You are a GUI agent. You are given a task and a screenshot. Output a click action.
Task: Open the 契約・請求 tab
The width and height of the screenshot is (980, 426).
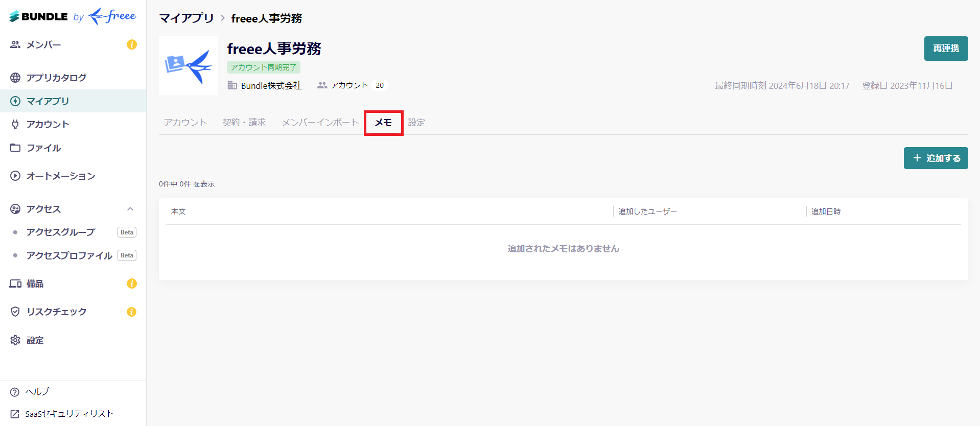[x=244, y=123]
